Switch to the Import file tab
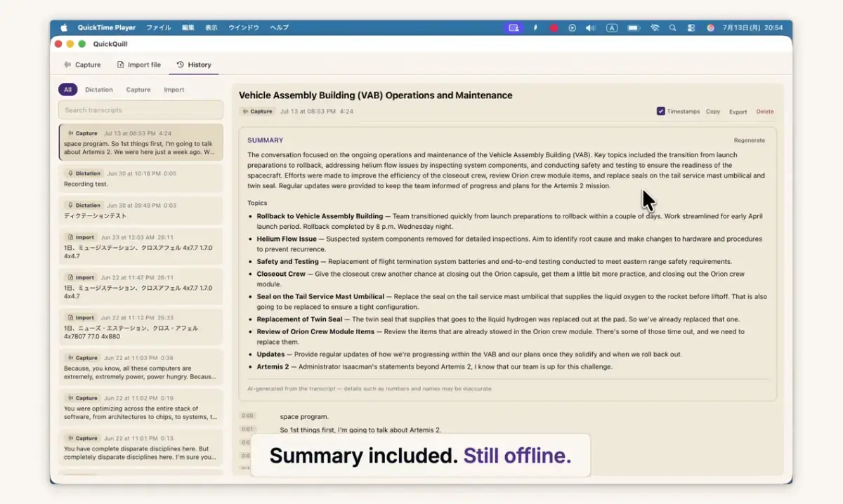Viewport: 843px width, 504px height. pos(139,65)
